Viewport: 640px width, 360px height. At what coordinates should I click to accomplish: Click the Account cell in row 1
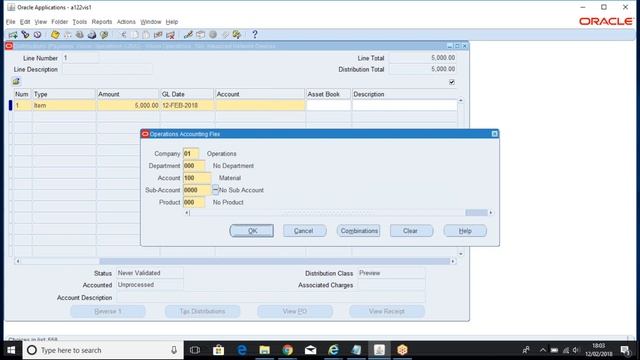[x=260, y=105]
